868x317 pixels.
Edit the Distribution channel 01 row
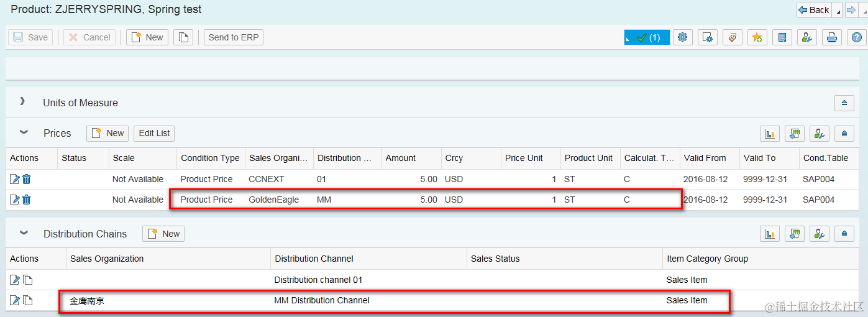tap(15, 280)
